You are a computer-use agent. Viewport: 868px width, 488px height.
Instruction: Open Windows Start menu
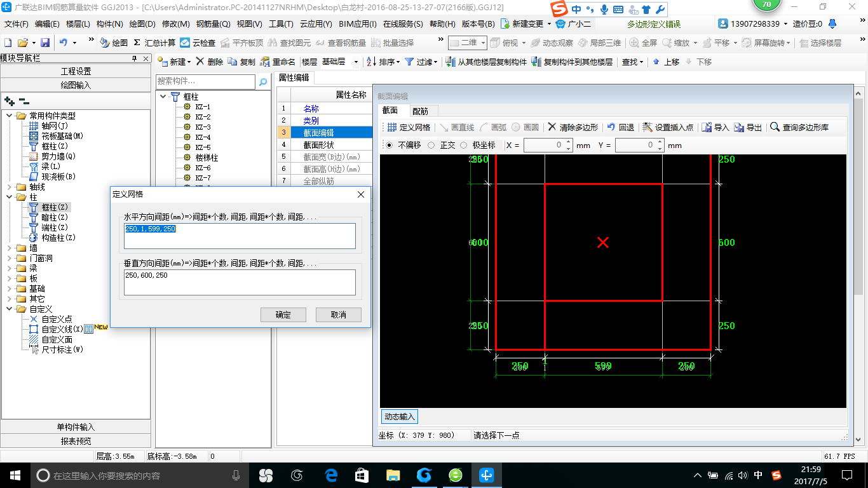pyautogui.click(x=15, y=475)
